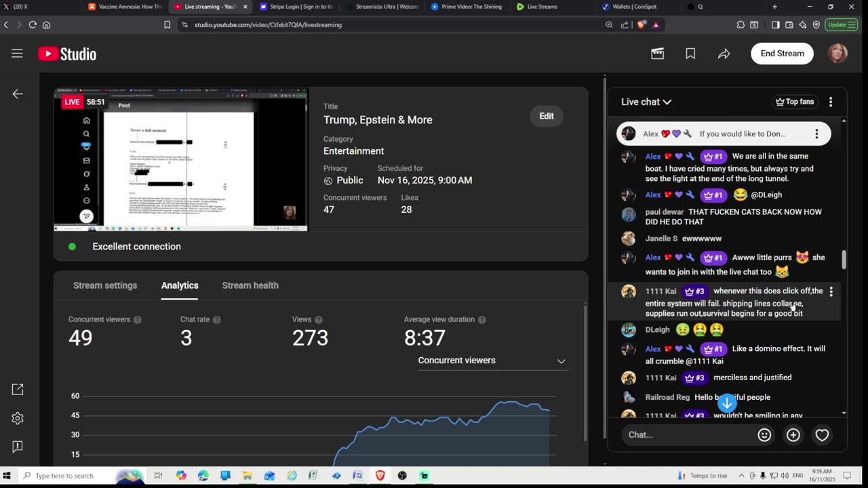The width and height of the screenshot is (868, 488).
Task: Switch to Vaccine Amnesia browser tab
Action: 125,7
